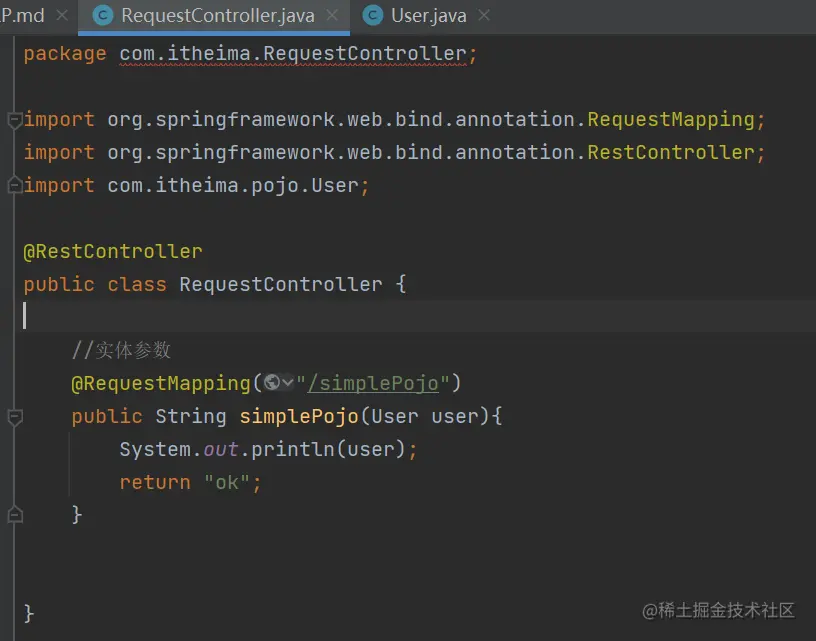This screenshot has width=816, height=641.
Task: Switch to the partially visible .md tab
Action: click(23, 16)
